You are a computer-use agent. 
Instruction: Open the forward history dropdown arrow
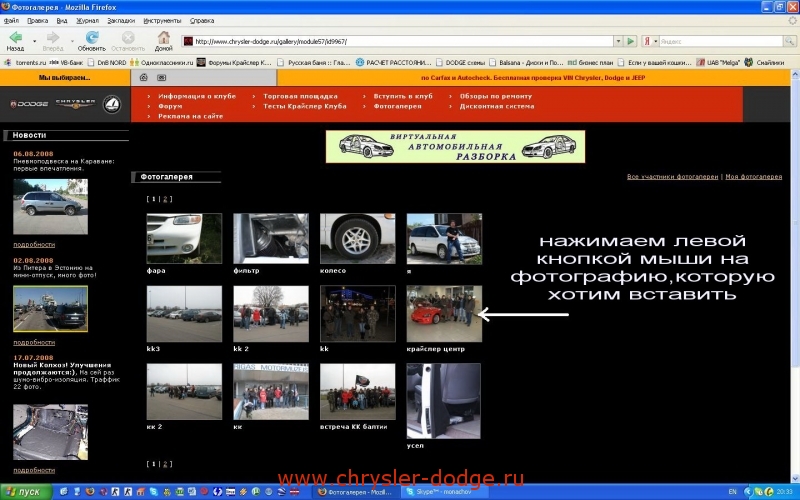point(72,41)
